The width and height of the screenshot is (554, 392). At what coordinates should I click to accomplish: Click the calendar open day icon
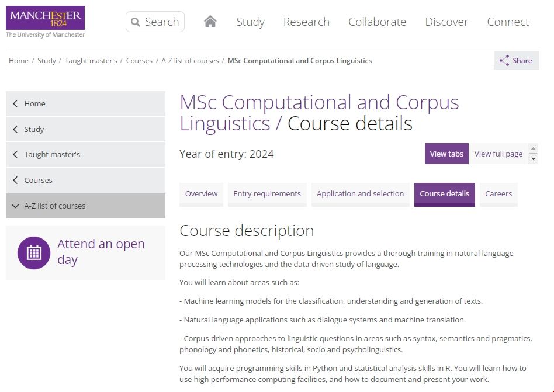click(x=34, y=252)
